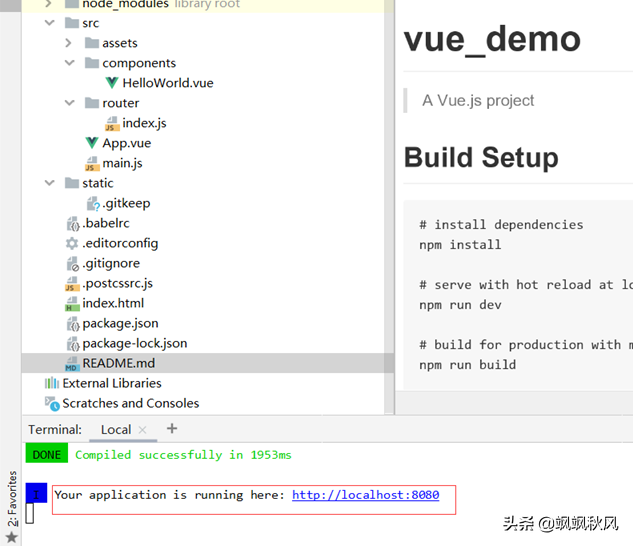The height and width of the screenshot is (546, 633).
Task: Open the http://localhost:8080 link
Action: [x=365, y=495]
